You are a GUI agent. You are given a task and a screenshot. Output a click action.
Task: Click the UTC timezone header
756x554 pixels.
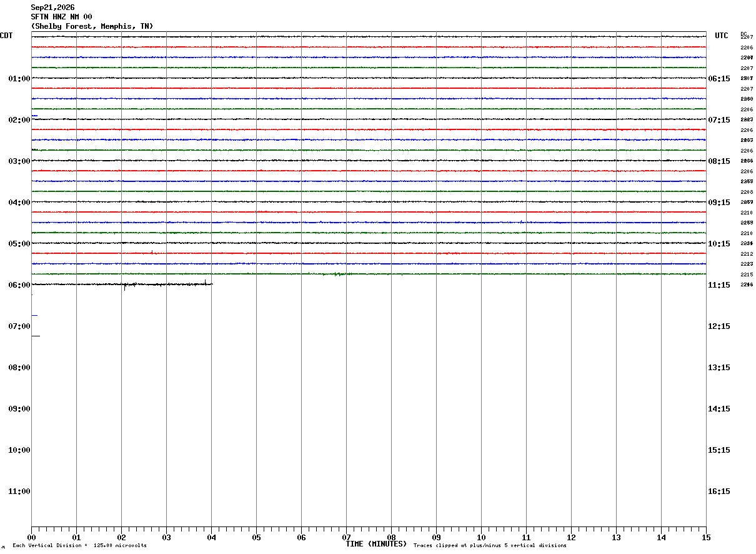coord(722,36)
